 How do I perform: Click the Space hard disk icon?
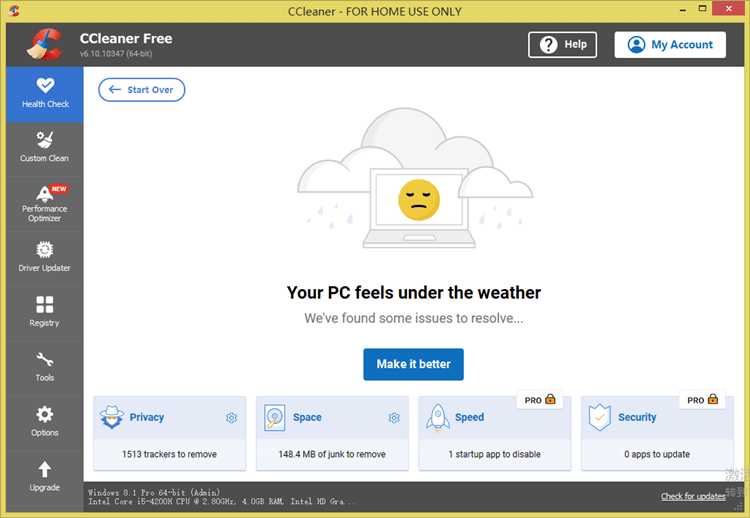tap(275, 418)
